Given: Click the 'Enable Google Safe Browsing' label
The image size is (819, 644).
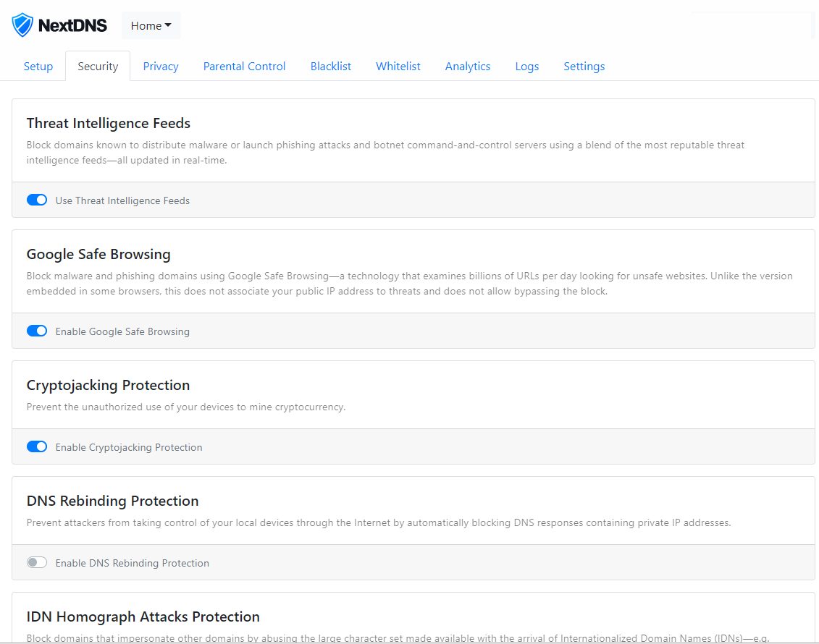Looking at the screenshot, I should (x=122, y=331).
